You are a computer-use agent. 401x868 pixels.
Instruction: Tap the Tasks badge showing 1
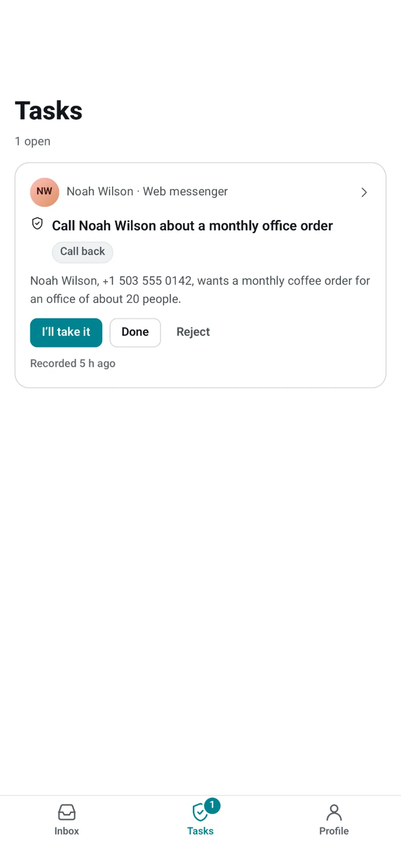[212, 805]
